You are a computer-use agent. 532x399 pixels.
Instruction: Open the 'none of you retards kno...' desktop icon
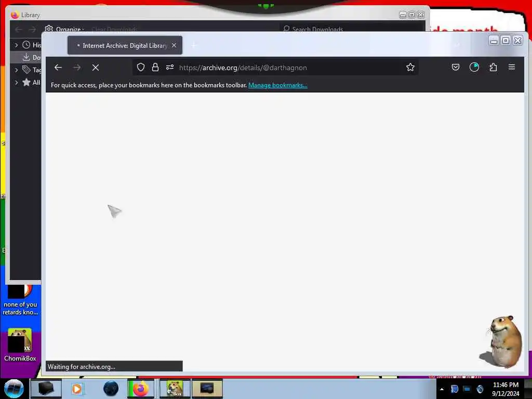coord(20,301)
